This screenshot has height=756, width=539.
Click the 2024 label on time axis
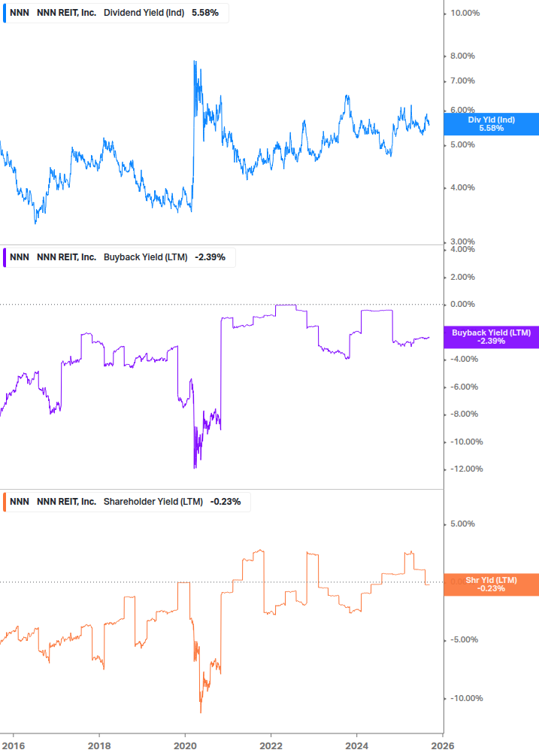pos(356,746)
